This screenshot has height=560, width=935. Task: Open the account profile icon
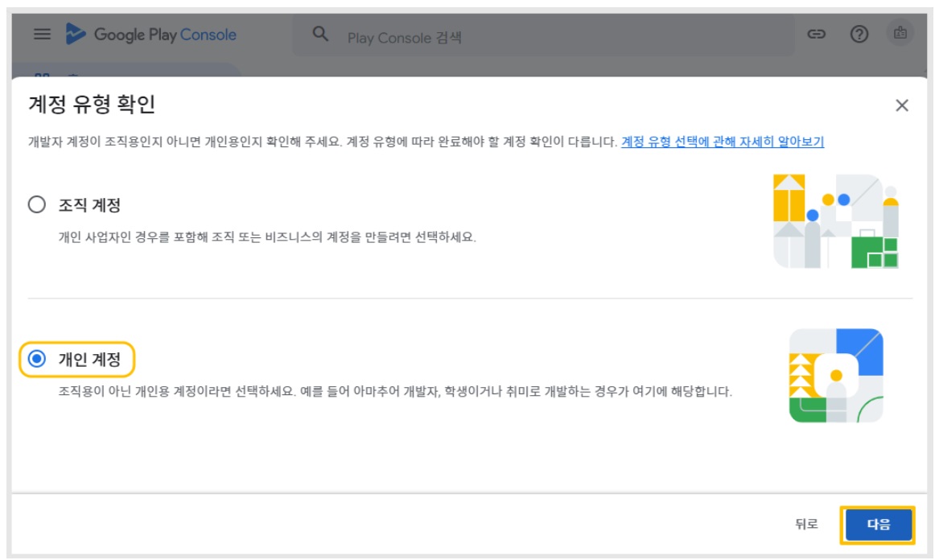900,33
